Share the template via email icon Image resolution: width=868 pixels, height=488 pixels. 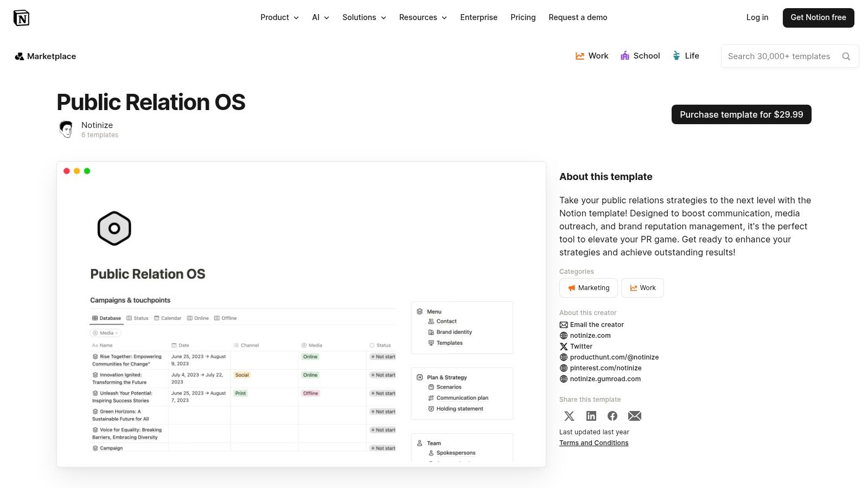click(634, 416)
